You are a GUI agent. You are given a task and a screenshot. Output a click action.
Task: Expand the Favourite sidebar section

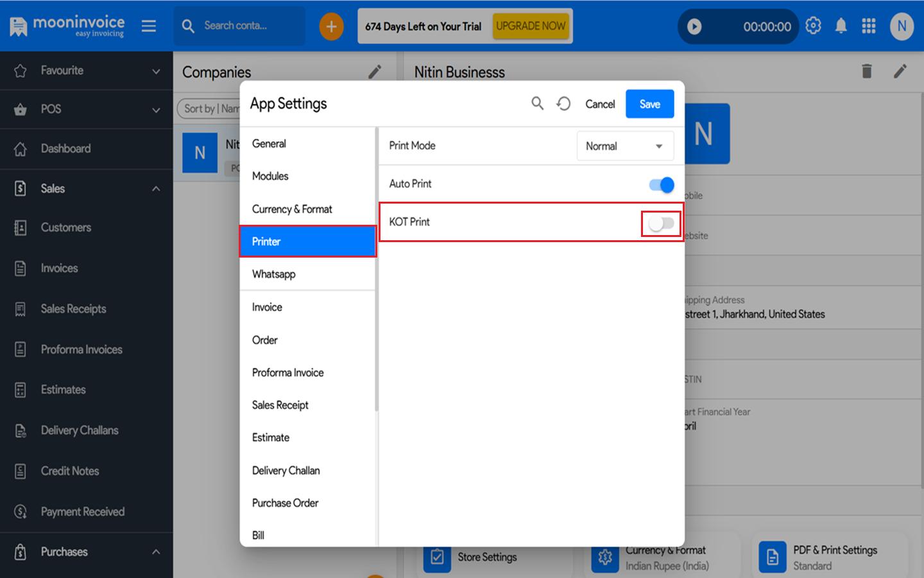coord(156,71)
